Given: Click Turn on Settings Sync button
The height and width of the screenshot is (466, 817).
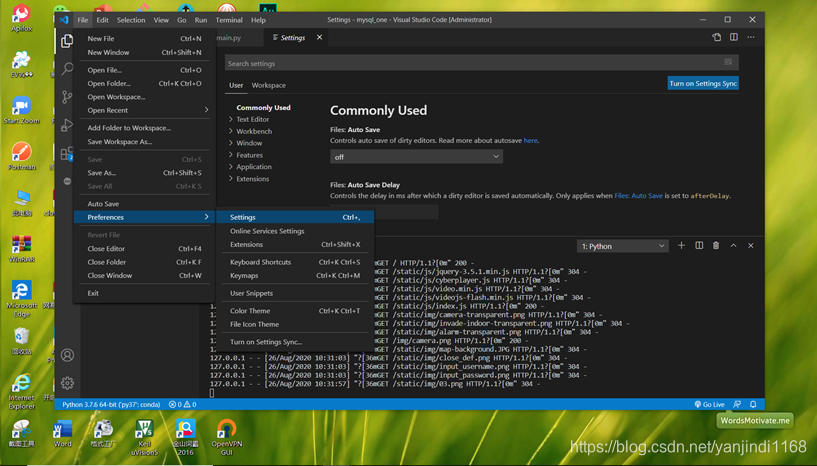Looking at the screenshot, I should coord(703,83).
